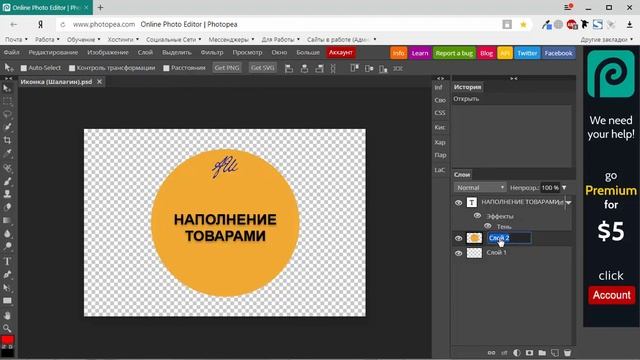
Task: Select the Dodge tool
Action: (7, 247)
